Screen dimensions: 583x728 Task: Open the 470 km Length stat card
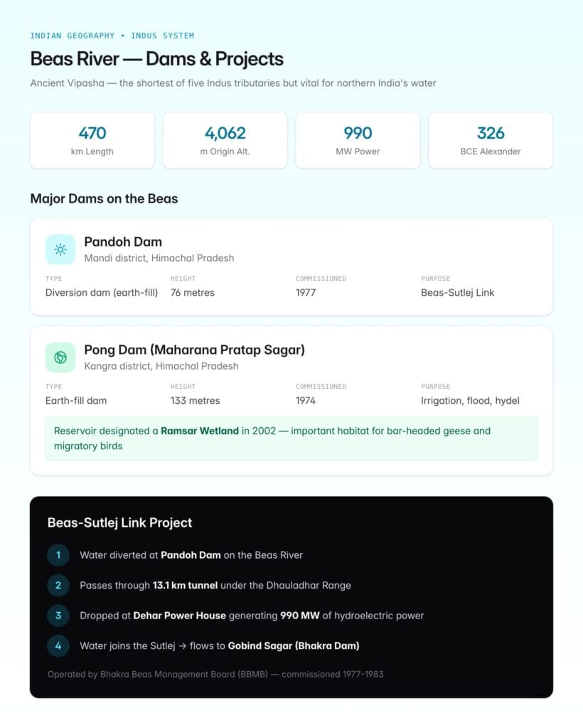92,140
